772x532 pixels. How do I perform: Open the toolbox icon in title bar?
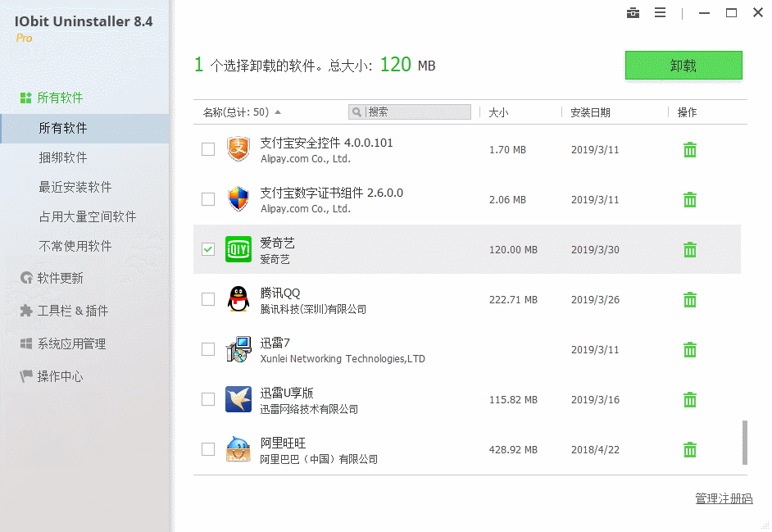coord(633,13)
